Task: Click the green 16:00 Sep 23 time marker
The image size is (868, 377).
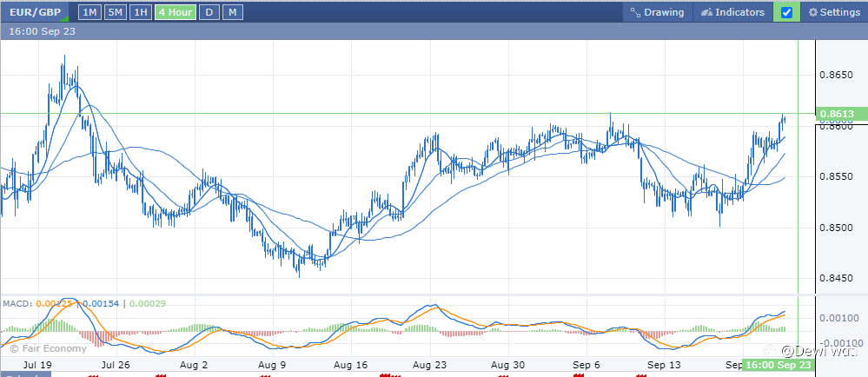Action: (x=779, y=366)
